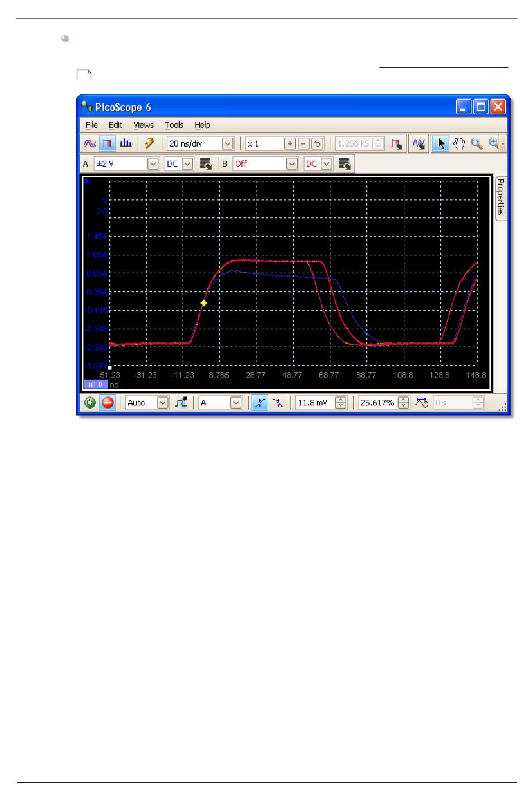The height and width of the screenshot is (789, 532).
Task: Open the Help menu
Action: point(202,125)
